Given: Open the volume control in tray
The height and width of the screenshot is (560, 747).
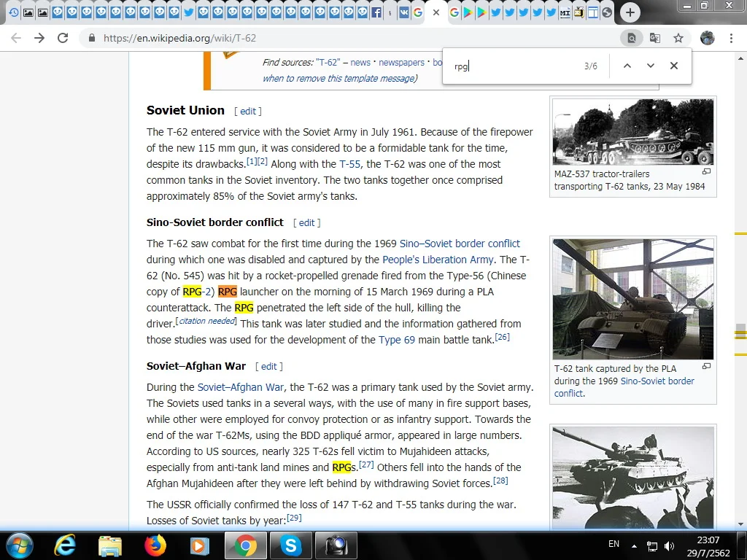Looking at the screenshot, I should click(670, 546).
